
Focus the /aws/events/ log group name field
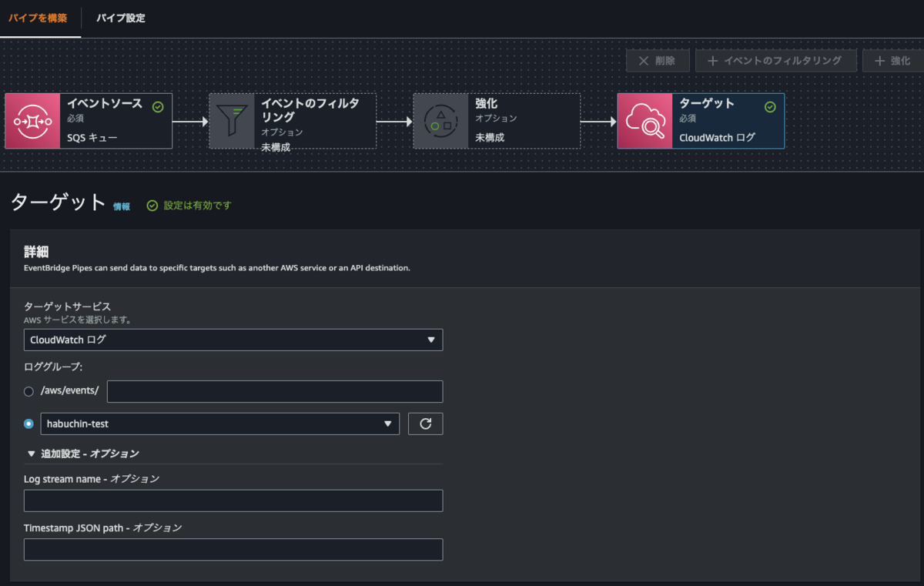click(275, 391)
